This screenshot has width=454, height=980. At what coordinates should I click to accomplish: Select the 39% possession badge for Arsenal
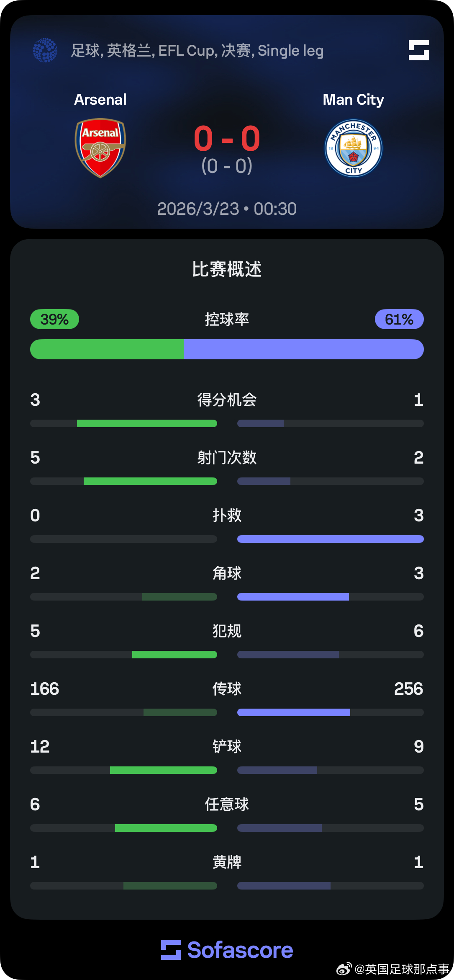[54, 319]
